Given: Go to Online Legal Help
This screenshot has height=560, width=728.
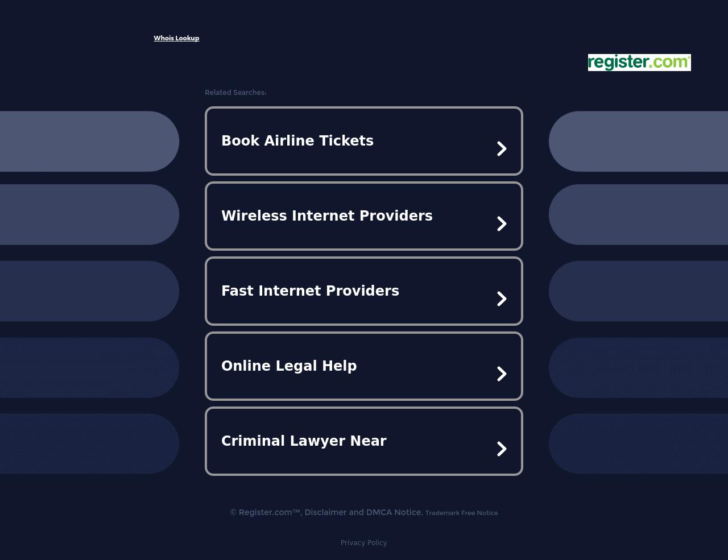Looking at the screenshot, I should (289, 366).
